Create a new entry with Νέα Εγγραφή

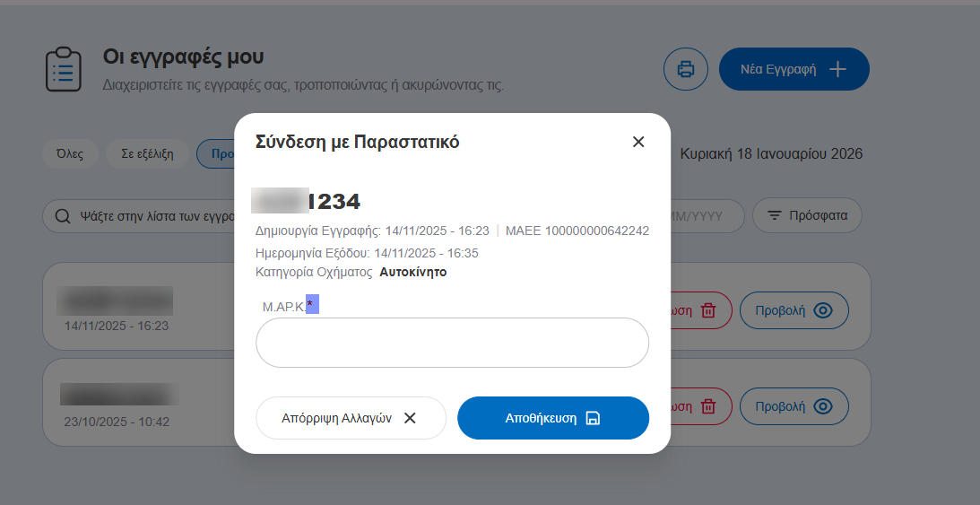tap(794, 69)
